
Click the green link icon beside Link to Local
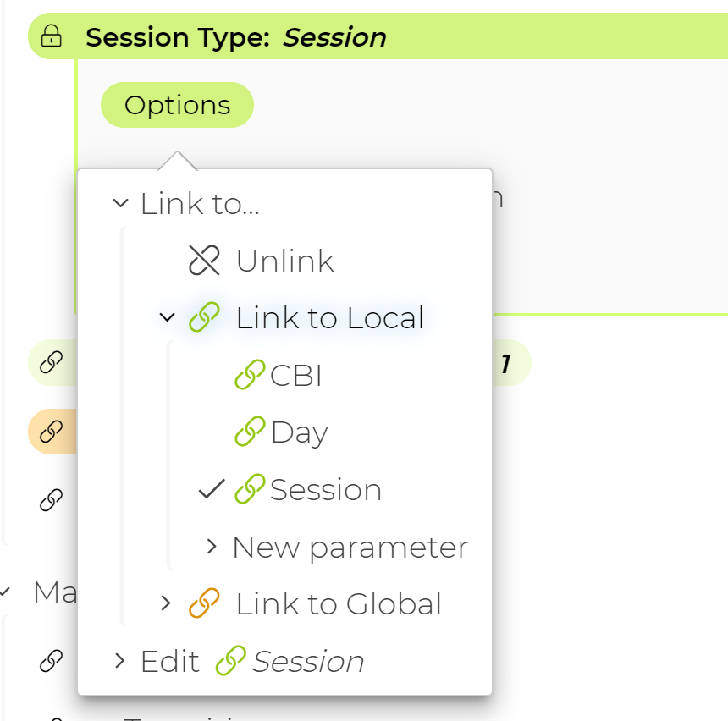(x=203, y=317)
